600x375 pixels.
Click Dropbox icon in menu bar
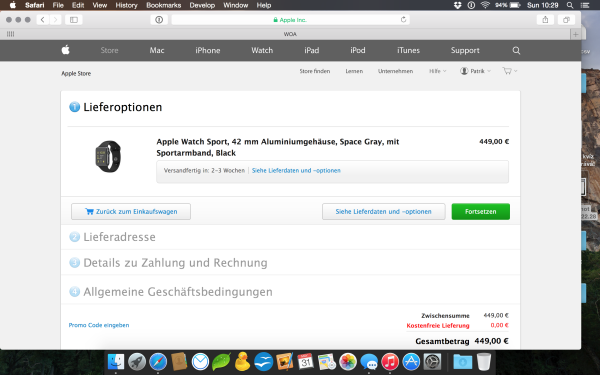[x=458, y=5]
